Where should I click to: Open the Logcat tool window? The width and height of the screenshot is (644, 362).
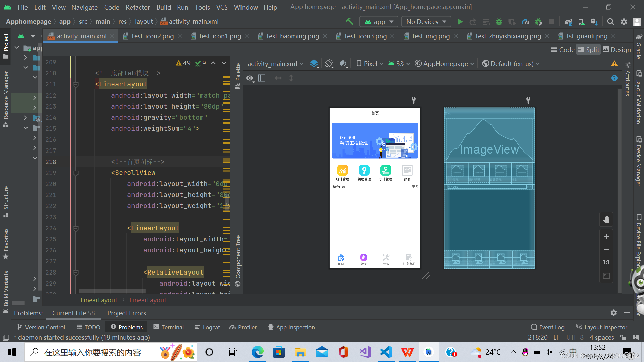click(207, 327)
